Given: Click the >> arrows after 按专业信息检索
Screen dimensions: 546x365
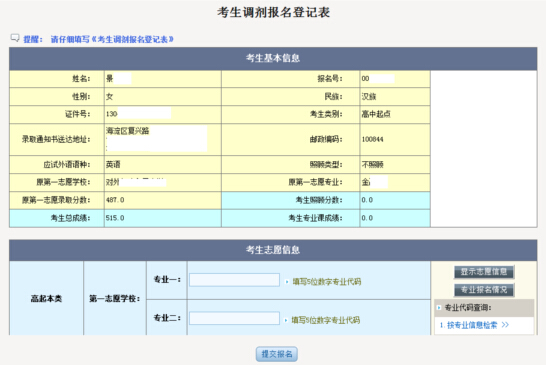Looking at the screenshot, I should [x=505, y=325].
